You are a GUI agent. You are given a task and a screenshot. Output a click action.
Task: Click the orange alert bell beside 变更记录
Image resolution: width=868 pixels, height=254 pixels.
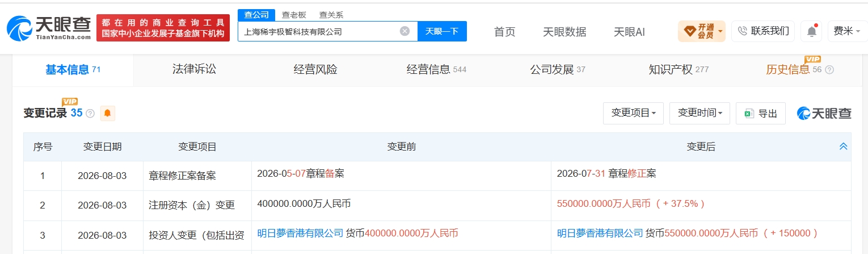pyautogui.click(x=107, y=114)
